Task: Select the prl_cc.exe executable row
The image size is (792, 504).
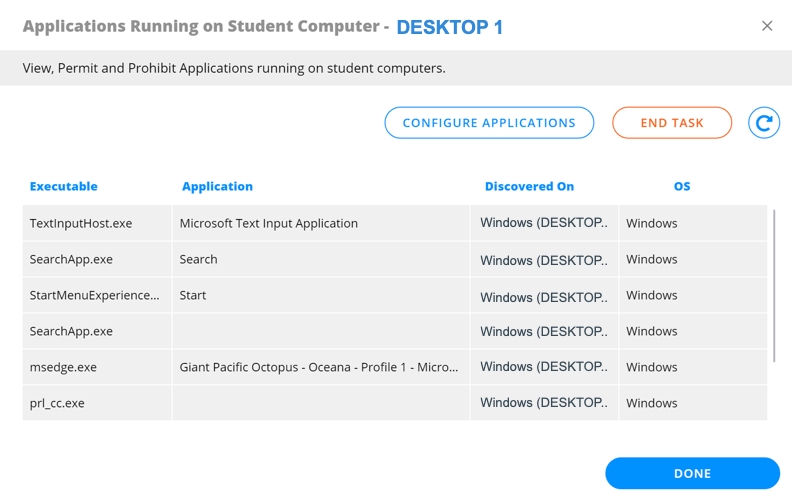Action: [x=58, y=403]
